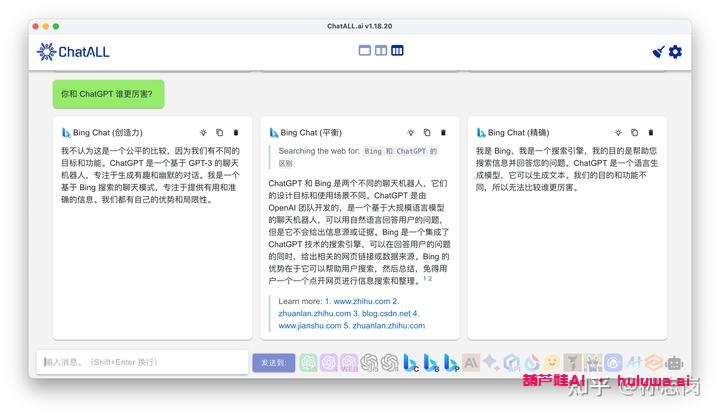Open link 2 zhuanlan.zhihu.com

315,314
